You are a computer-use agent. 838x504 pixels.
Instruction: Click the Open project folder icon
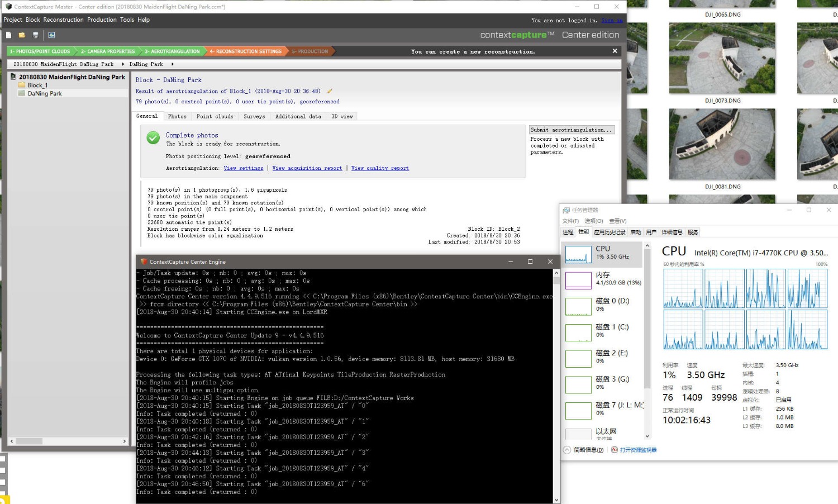coord(22,35)
